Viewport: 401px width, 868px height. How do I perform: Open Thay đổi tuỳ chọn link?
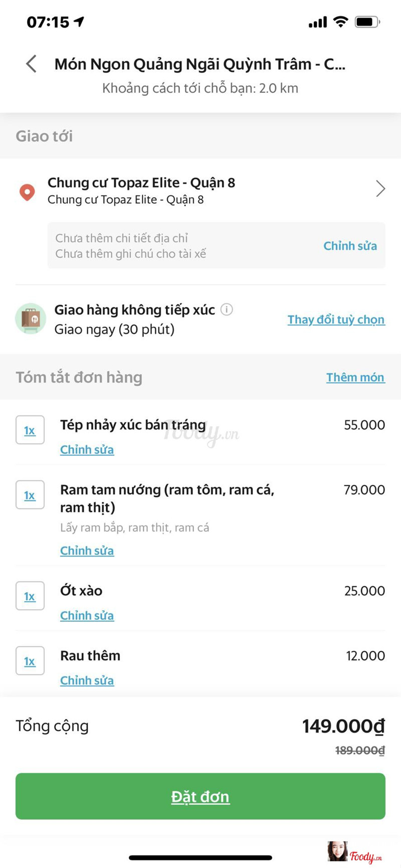[336, 319]
